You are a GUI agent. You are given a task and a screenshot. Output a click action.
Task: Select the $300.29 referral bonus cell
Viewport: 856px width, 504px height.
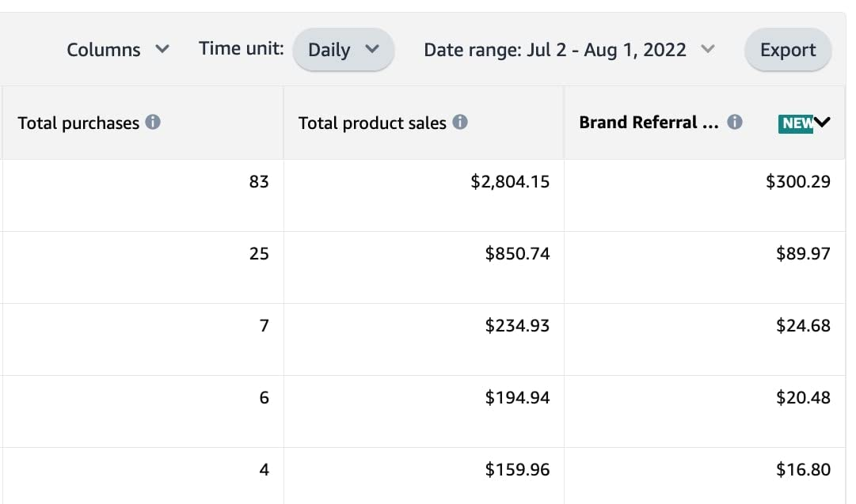pyautogui.click(x=705, y=195)
